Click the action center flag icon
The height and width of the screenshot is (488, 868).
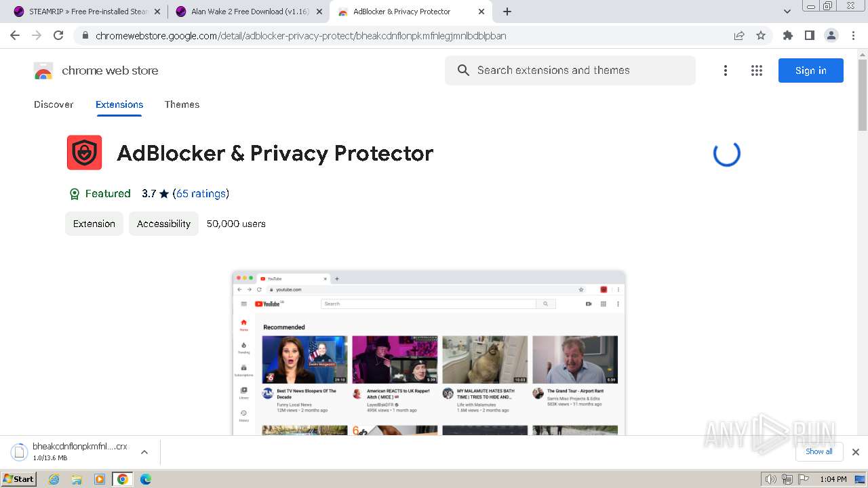click(x=803, y=479)
